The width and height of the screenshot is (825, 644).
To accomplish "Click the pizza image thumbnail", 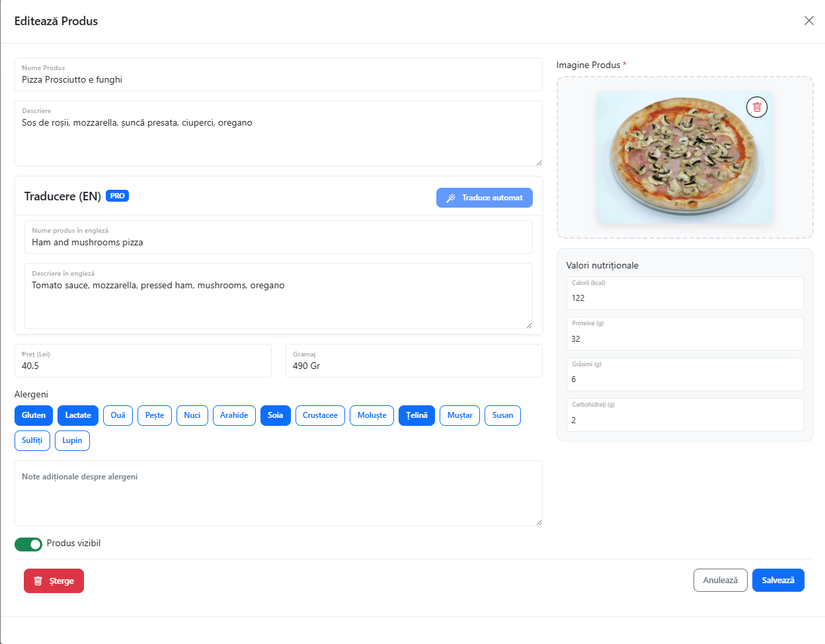I will tap(685, 157).
